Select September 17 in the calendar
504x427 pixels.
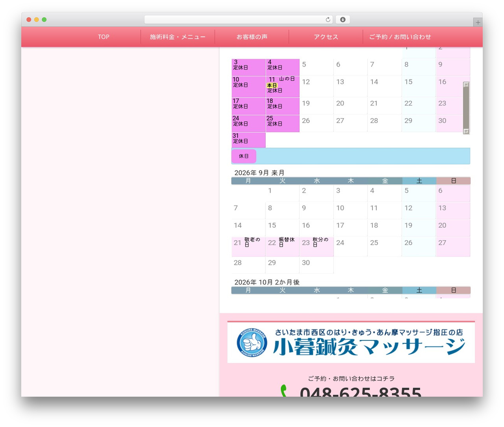click(350, 228)
